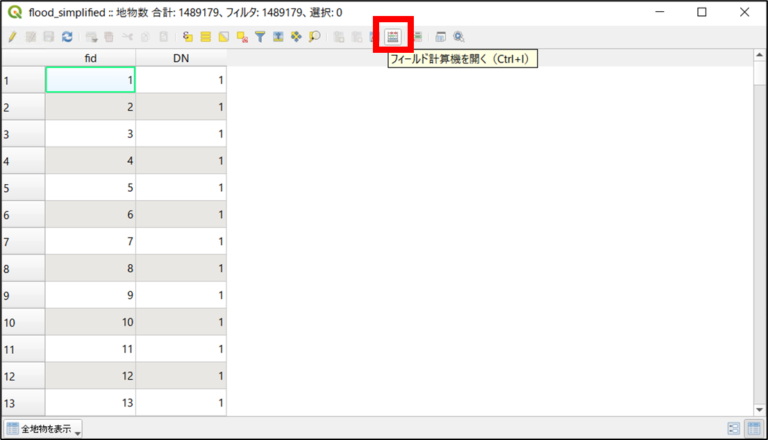
Task: Select row header 10
Action: tap(23, 322)
